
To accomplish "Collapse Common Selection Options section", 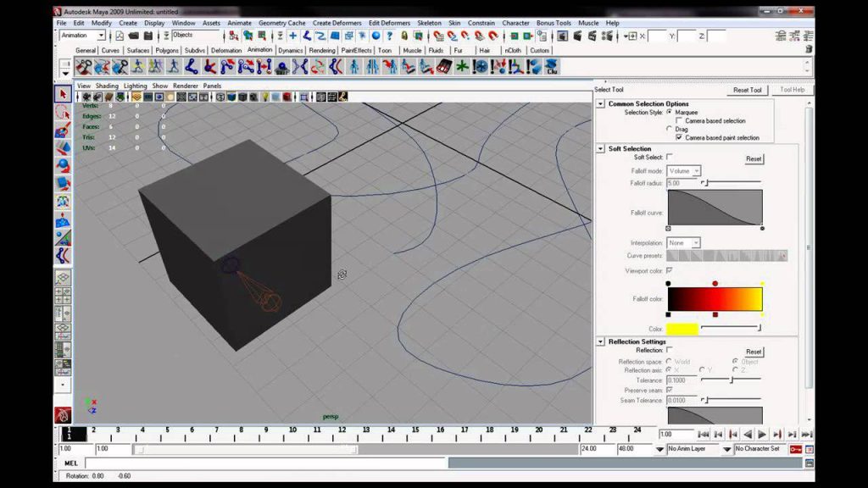I will [x=600, y=103].
